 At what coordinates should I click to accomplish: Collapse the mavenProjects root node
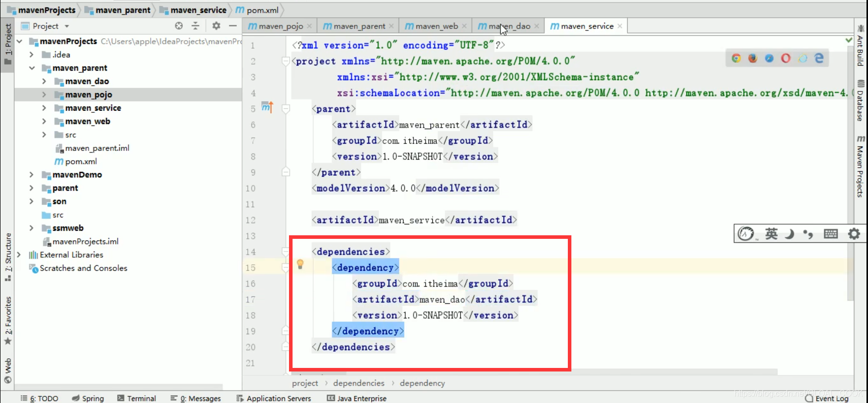point(19,41)
